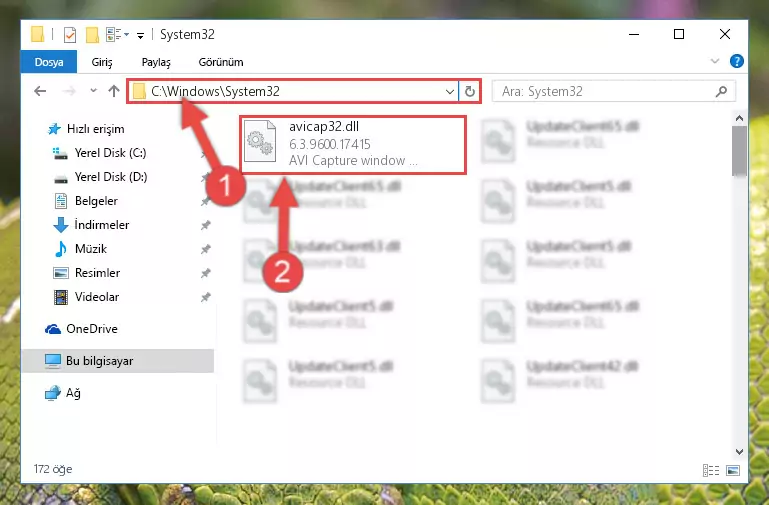
Task: Refresh the System32 folder view
Action: [469, 91]
